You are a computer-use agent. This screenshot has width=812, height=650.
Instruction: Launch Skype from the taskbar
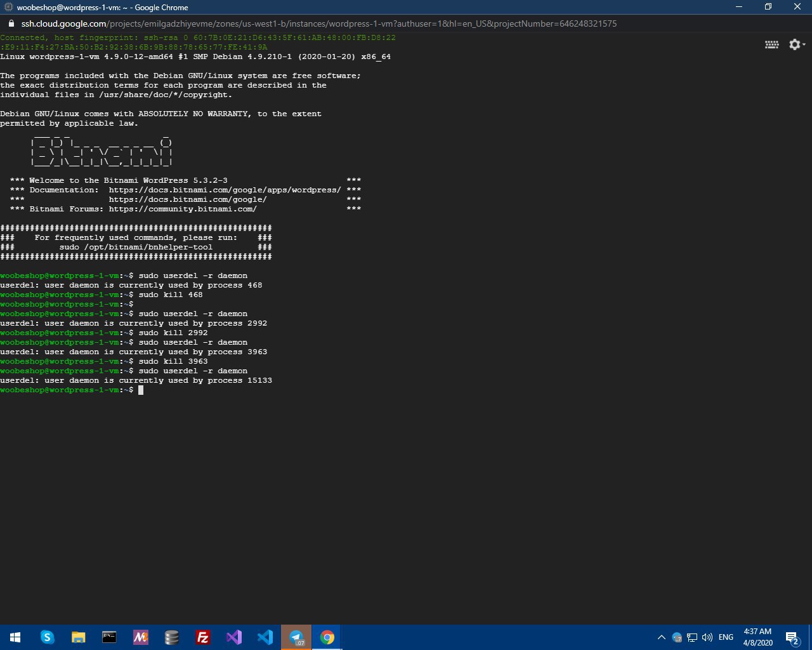[47, 637]
